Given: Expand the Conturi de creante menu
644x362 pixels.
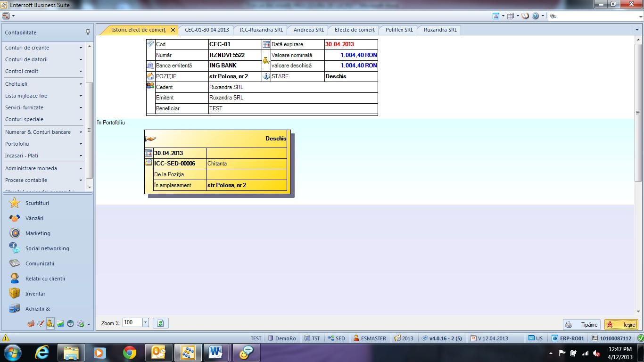Looking at the screenshot, I should (44, 48).
